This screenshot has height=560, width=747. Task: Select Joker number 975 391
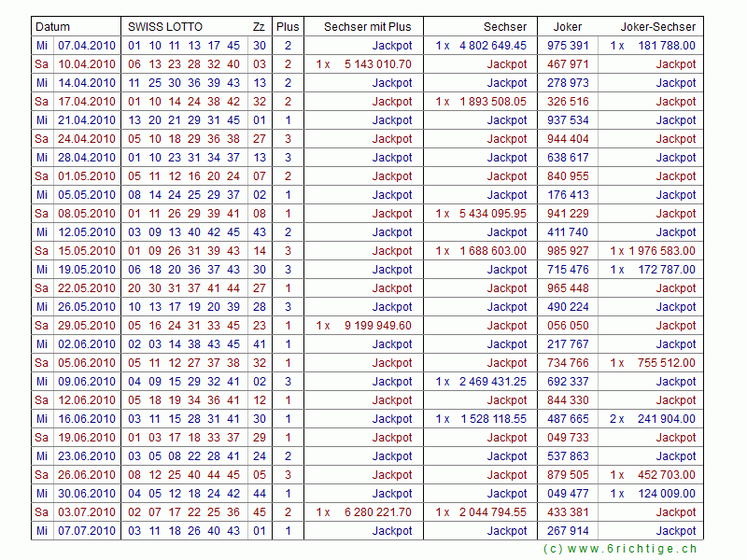(x=568, y=46)
